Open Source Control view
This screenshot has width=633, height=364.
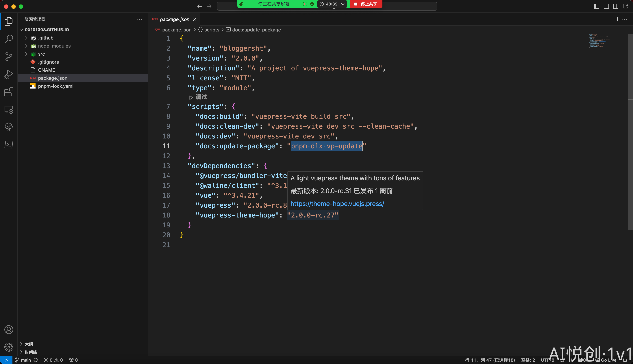9,57
